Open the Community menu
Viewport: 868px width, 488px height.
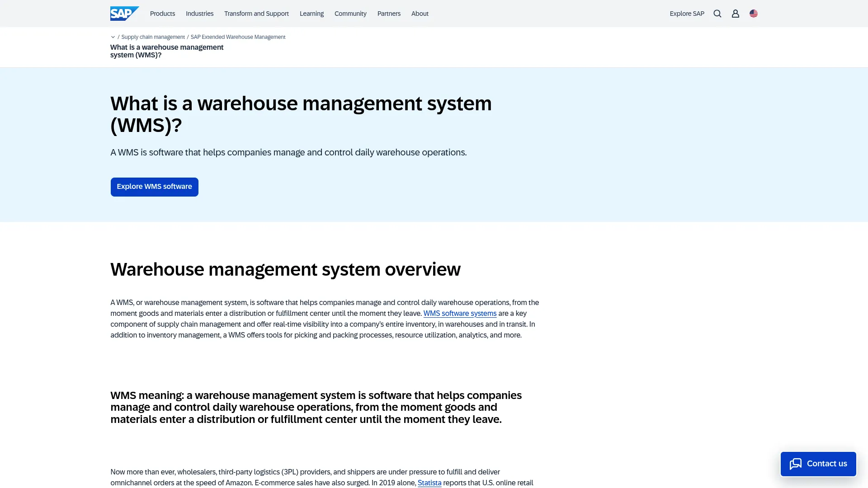(350, 14)
